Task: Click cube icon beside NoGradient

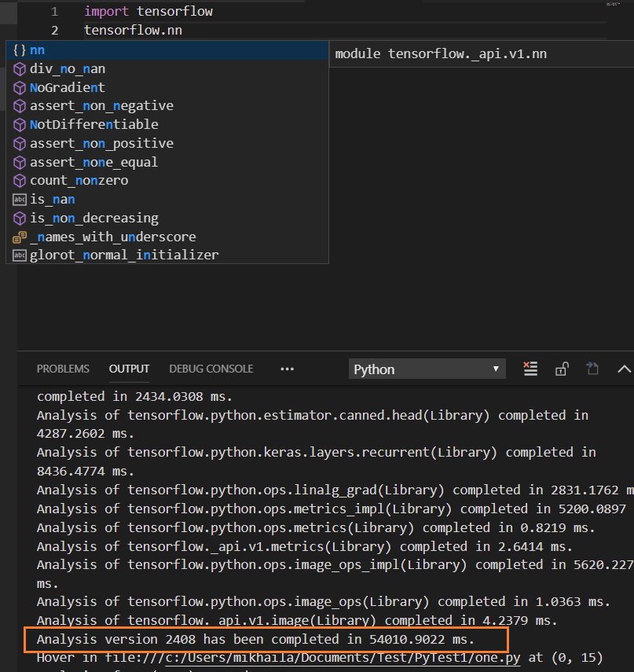Action: point(20,88)
